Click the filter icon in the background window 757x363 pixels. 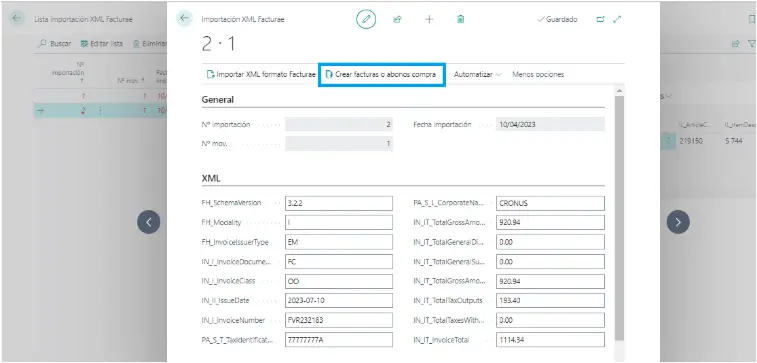[752, 44]
